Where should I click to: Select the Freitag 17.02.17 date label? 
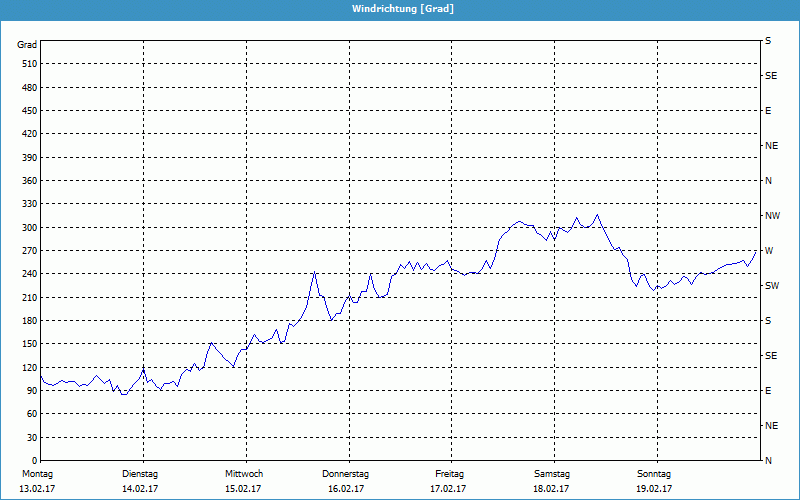[x=450, y=481]
